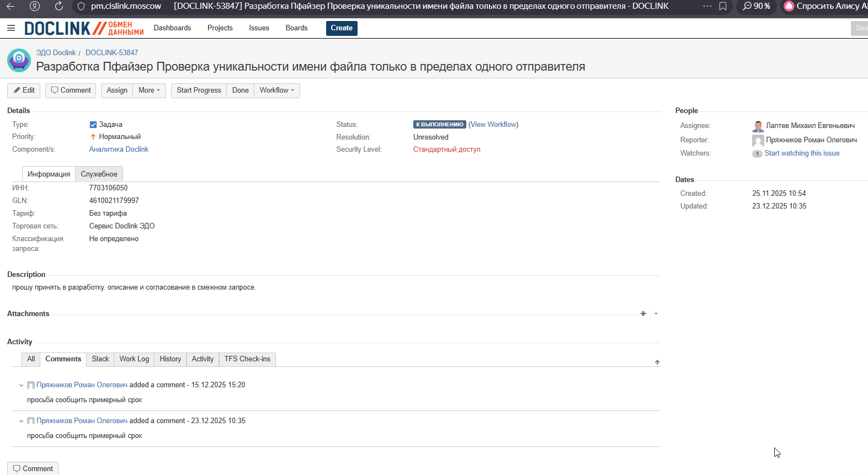Add attachment with plus icon
868x475 pixels.
[643, 314]
